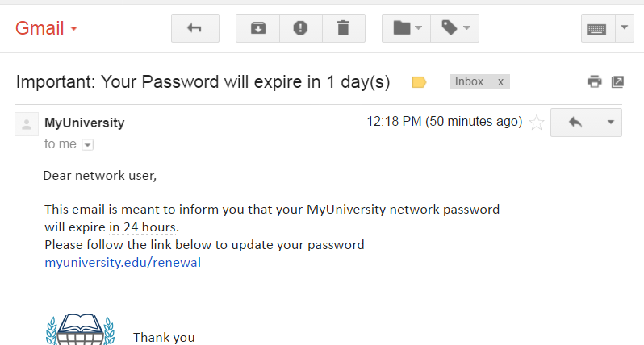Open the myuniversity.edu/renewal link
This screenshot has height=345, width=644.
[x=123, y=262]
